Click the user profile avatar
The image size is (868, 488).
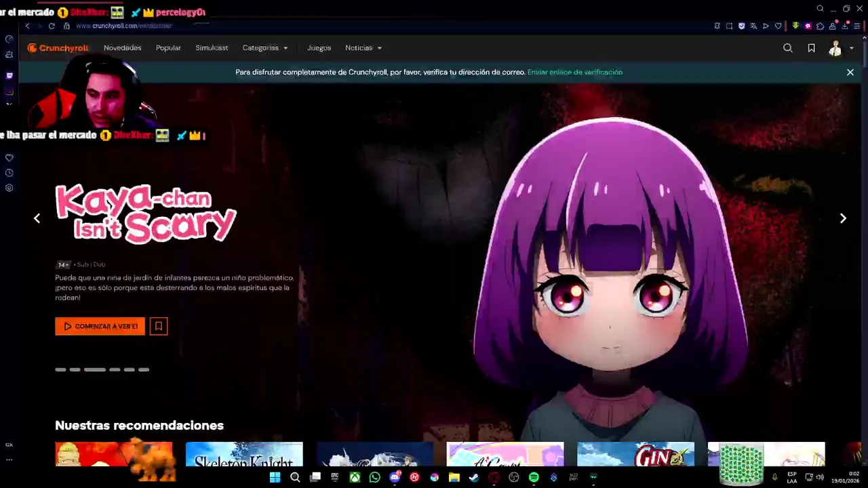tap(835, 48)
